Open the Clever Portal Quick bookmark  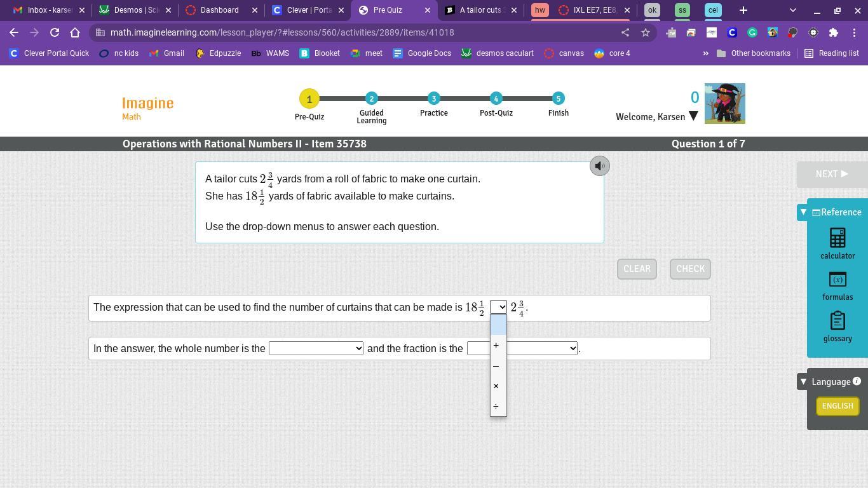pos(49,53)
